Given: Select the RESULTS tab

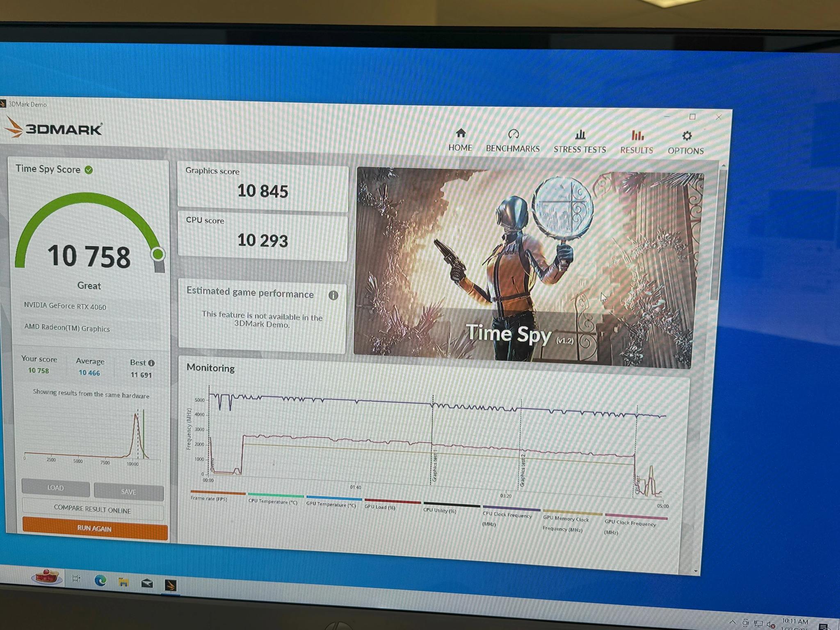Looking at the screenshot, I should (637, 143).
